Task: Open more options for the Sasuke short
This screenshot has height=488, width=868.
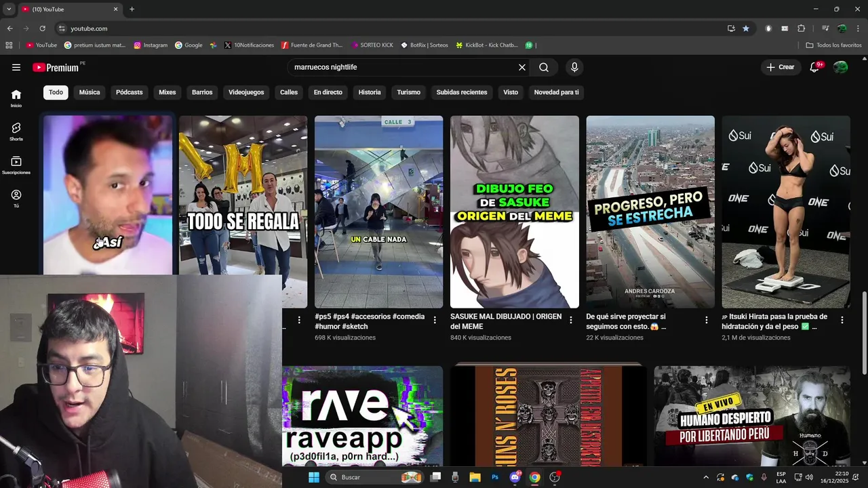Action: [571, 320]
